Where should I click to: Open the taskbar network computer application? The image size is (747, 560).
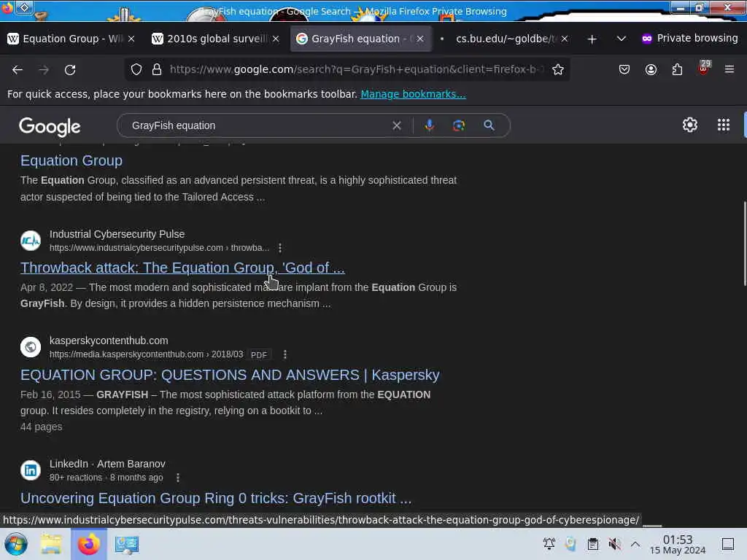(x=126, y=544)
